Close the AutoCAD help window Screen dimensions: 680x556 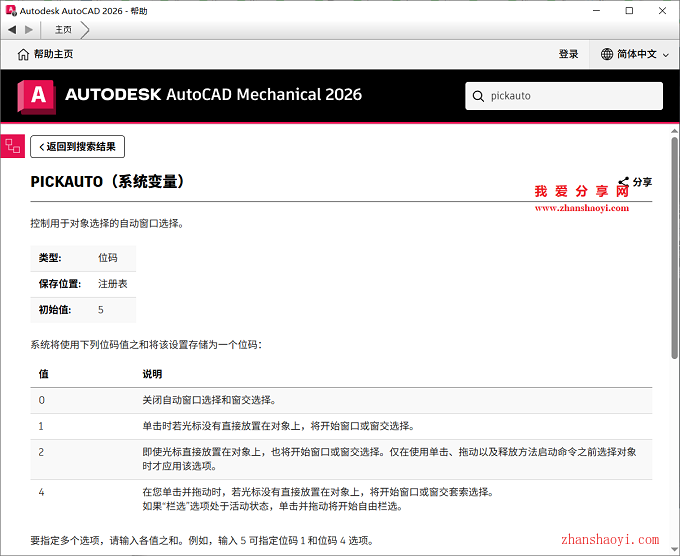point(663,10)
